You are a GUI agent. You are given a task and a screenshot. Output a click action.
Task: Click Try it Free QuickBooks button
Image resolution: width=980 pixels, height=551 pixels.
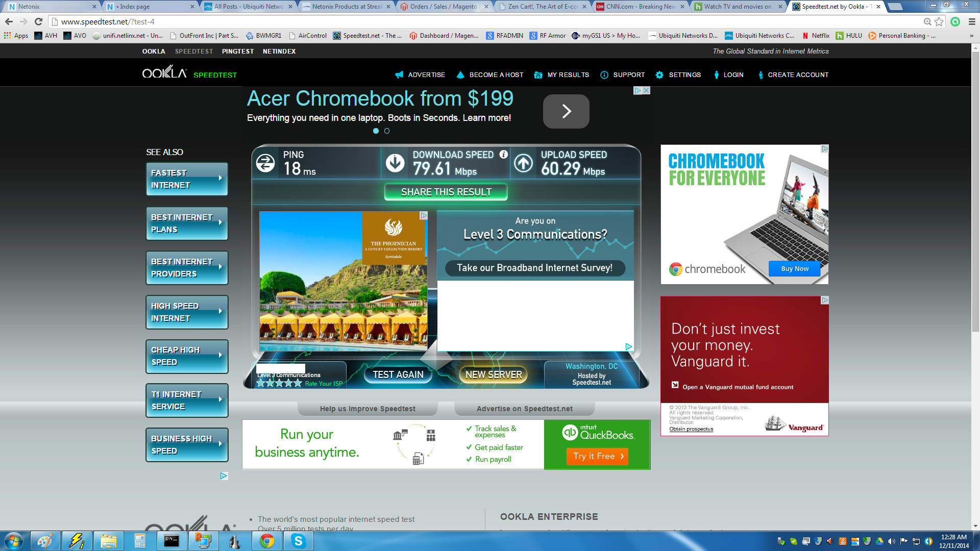pyautogui.click(x=597, y=456)
